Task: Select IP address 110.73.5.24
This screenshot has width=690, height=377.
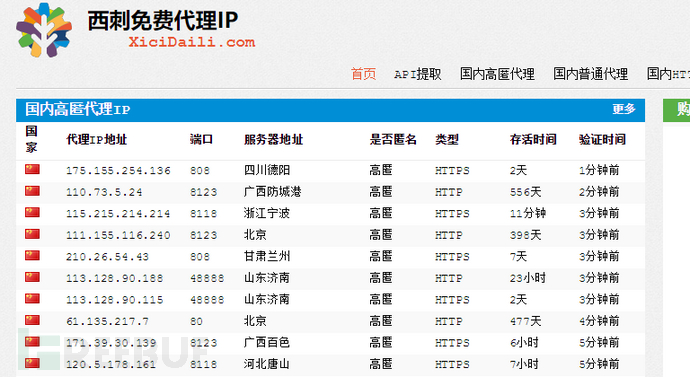Action: click(x=104, y=192)
